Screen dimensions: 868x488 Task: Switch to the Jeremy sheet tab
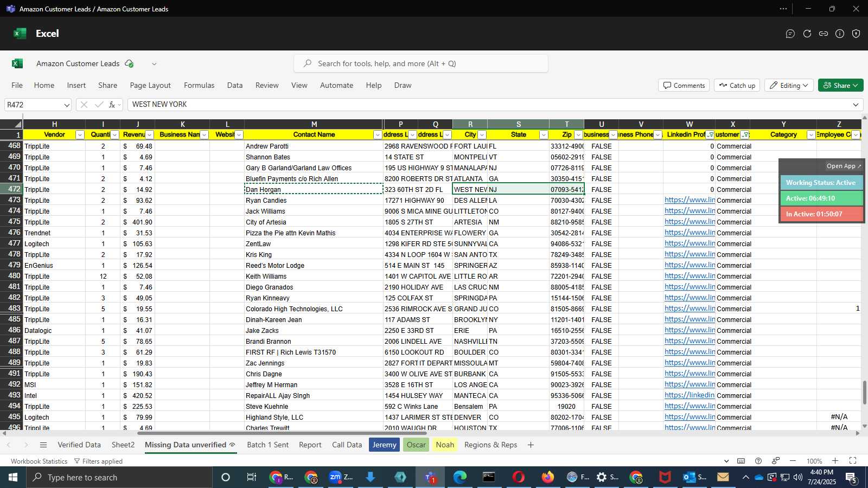(384, 445)
